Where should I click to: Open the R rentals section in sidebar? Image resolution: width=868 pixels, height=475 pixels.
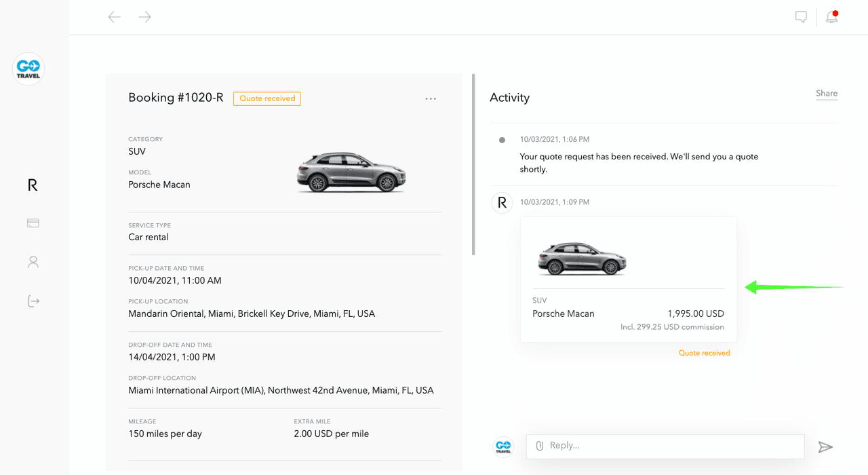click(33, 185)
